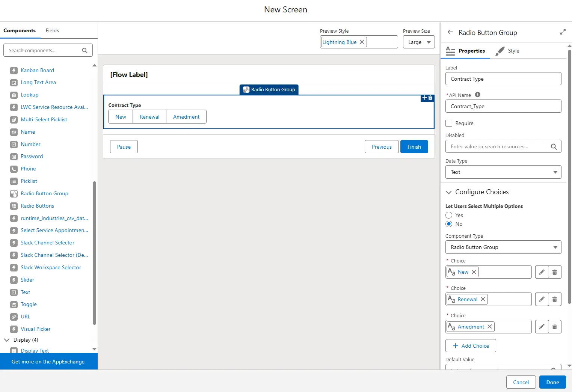
Task: Go back using the left arrow icon
Action: (x=450, y=32)
